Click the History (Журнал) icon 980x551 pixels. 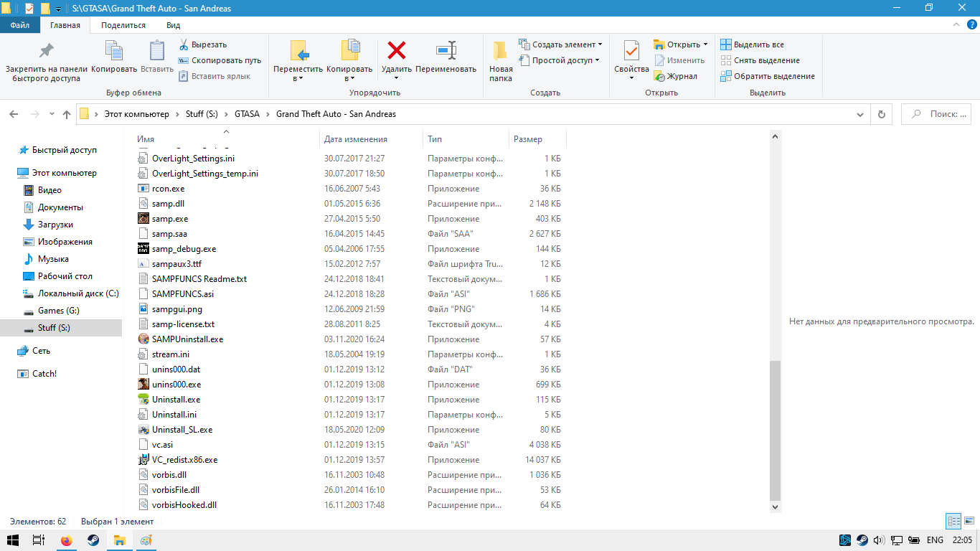[659, 76]
